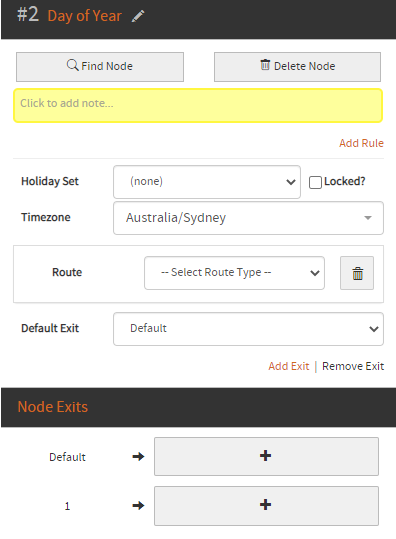Click the trash icon in Delete Node
The image size is (396, 539).
tap(265, 65)
